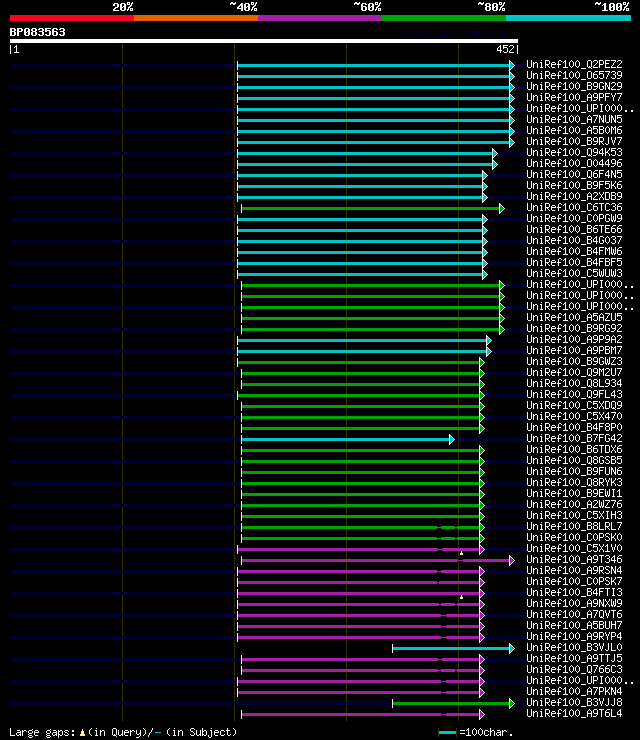Open hit UniRef100_A9PFY7
The width and height of the screenshot is (640, 740).
[574, 98]
